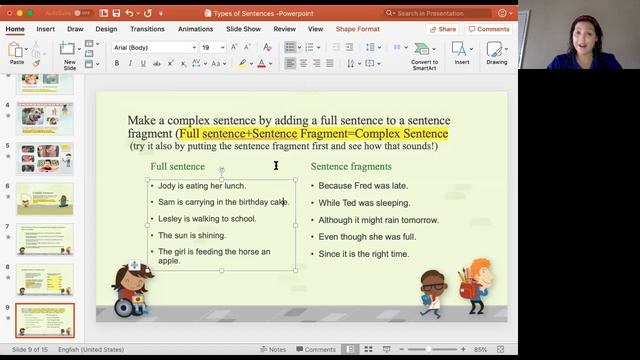Image resolution: width=640 pixels, height=360 pixels.
Task: Click the English (United States) language indicator
Action: pyautogui.click(x=91, y=349)
